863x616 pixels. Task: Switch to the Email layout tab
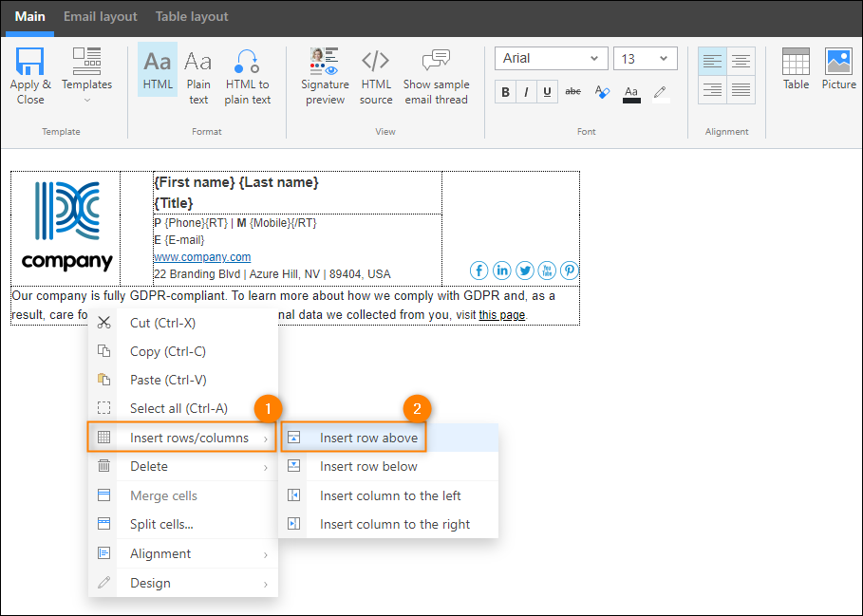coord(101,16)
